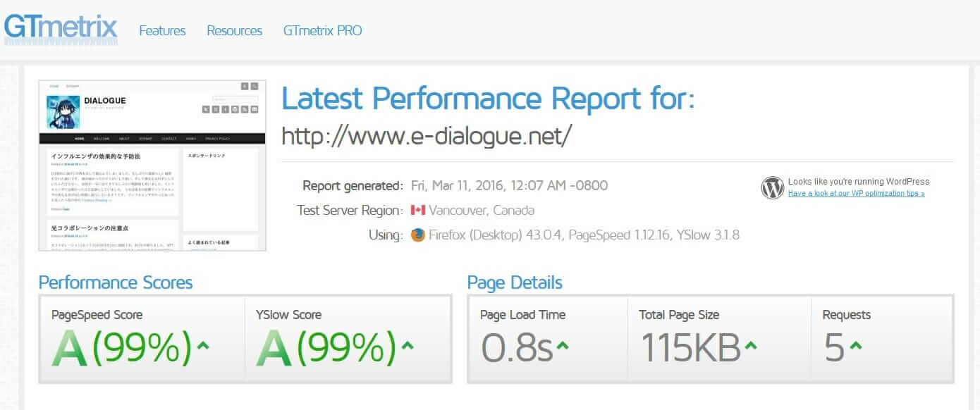Open the GTmetrix PRO menu item
Screen dimensions: 980x410
tap(322, 31)
